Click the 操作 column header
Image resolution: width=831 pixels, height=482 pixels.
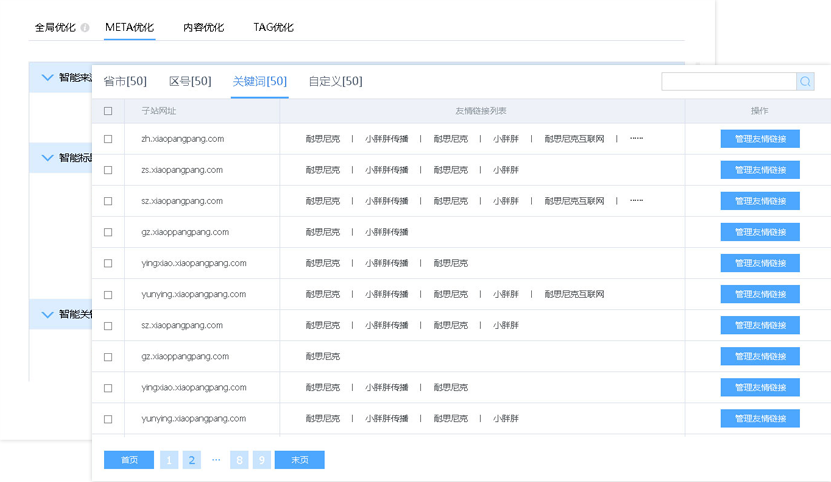759,111
